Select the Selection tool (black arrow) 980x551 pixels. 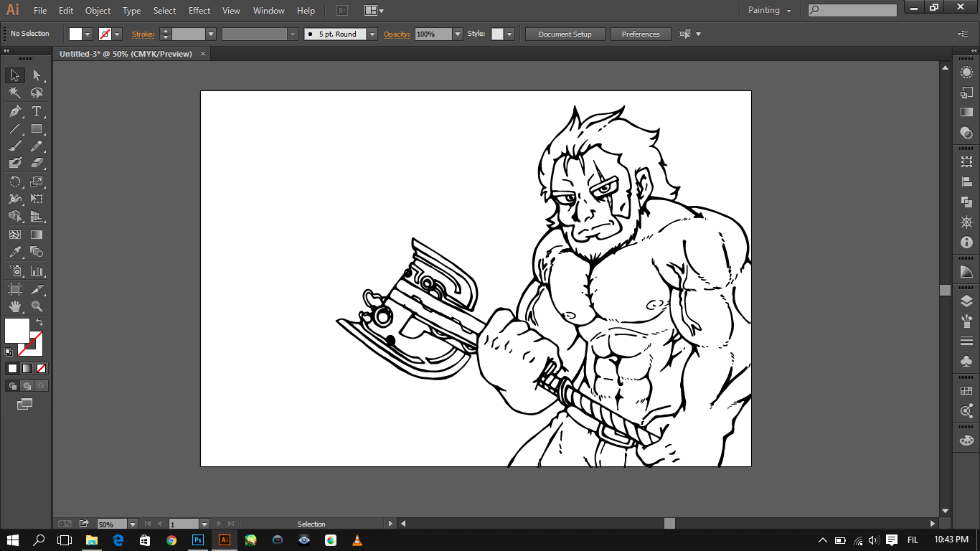pos(15,75)
